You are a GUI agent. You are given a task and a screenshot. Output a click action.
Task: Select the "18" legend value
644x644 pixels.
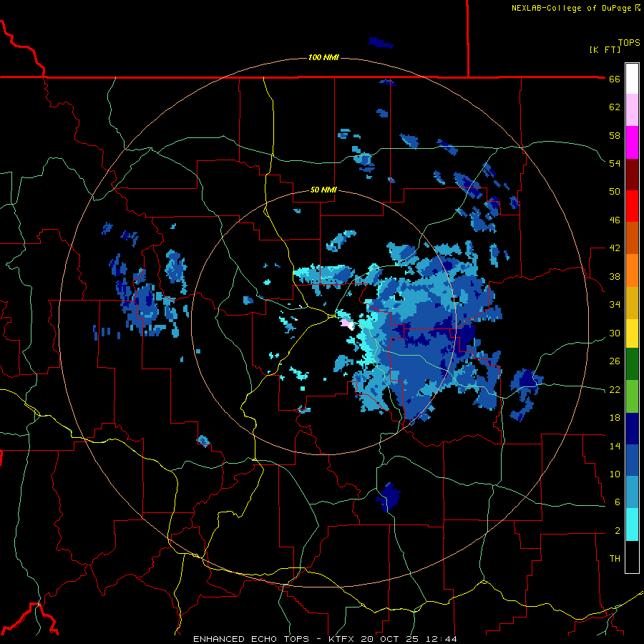point(615,418)
